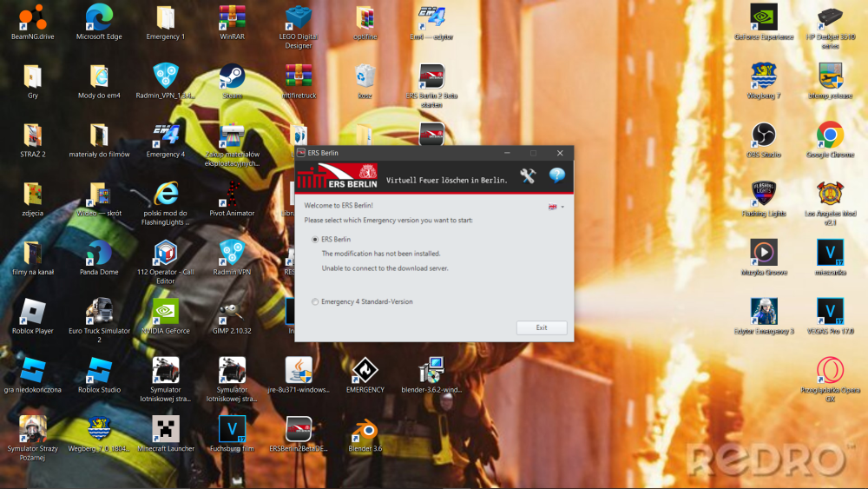Open Muzyka Groove shortcut
The image size is (868, 489).
tap(763, 258)
